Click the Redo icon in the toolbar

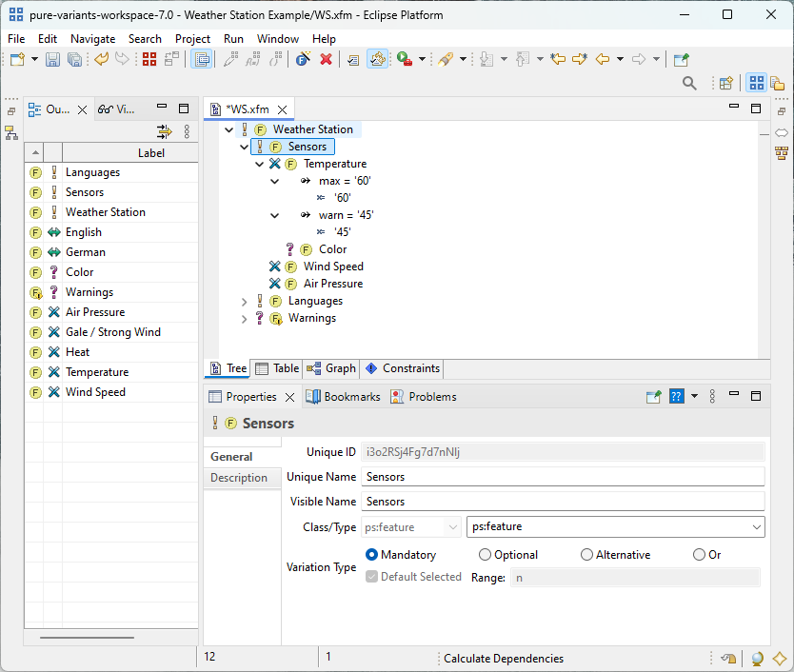[122, 59]
